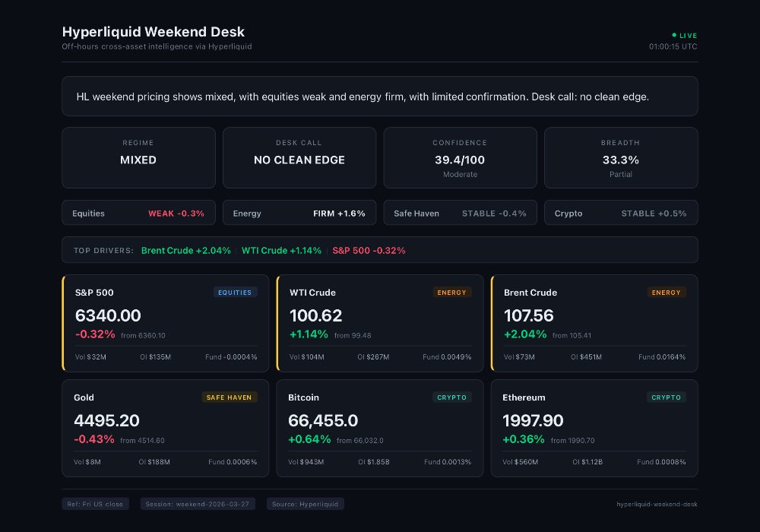Select the WTI Crude +1.14% top driver
This screenshot has height=532, width=760.
pos(281,251)
